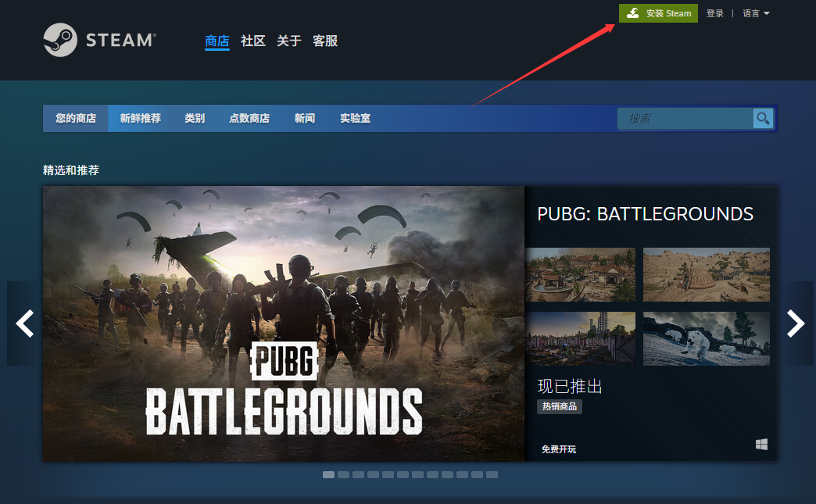Viewport: 816px width, 504px height.
Task: Click the search magnifier icon
Action: (x=763, y=119)
